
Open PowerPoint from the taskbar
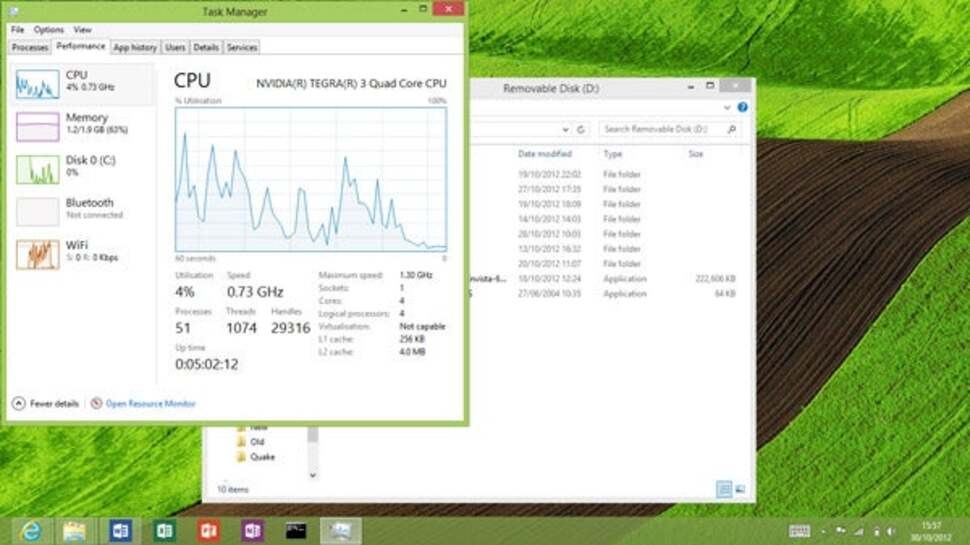208,531
